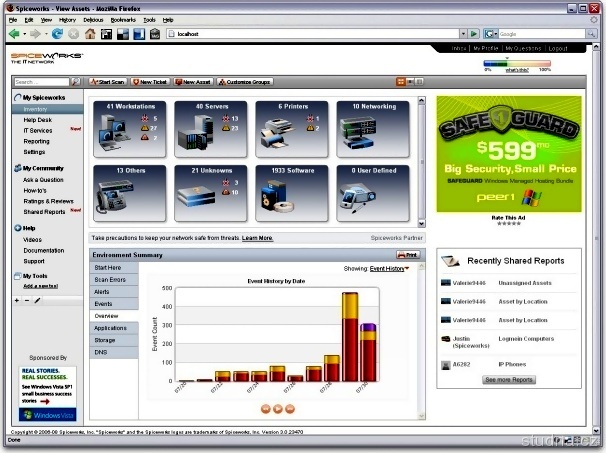The width and height of the screenshot is (606, 453).
Task: Click the localhost address bar
Action: [x=313, y=34]
